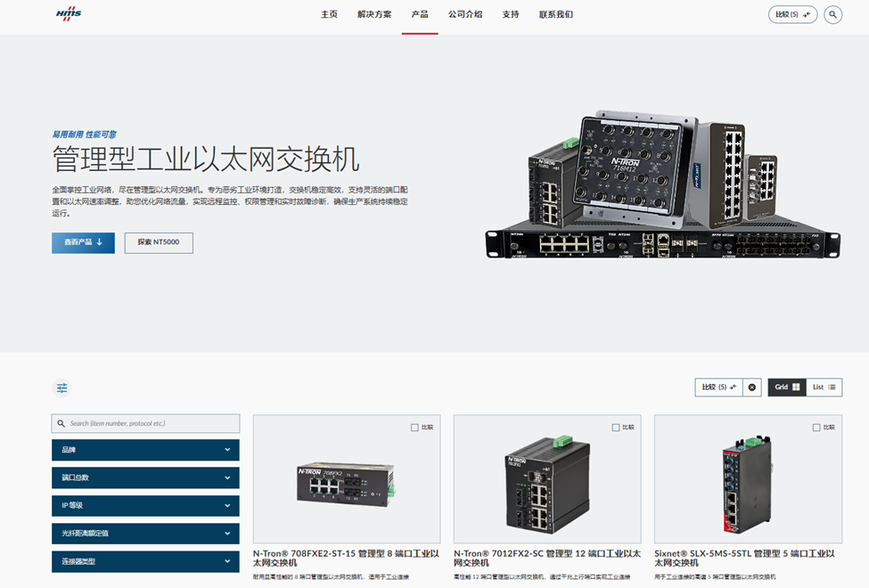The width and height of the screenshot is (869, 588).
Task: Open the 比较 (5) button in header
Action: [792, 15]
